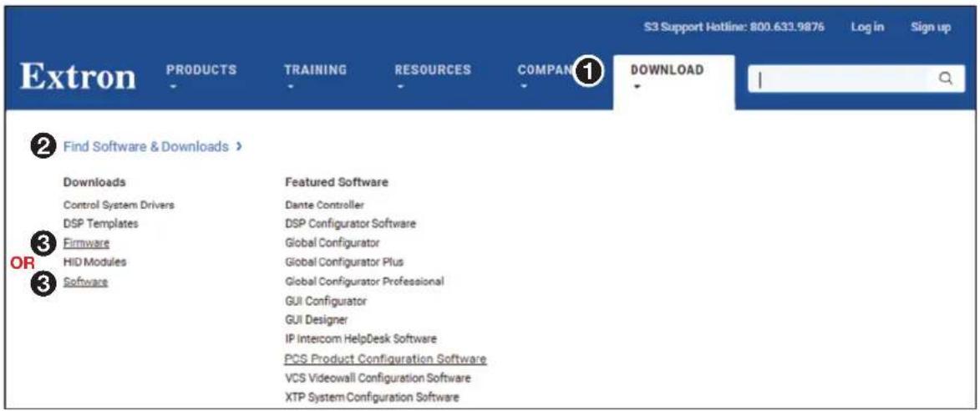
Task: Open the TRAINING menu
Action: click(x=315, y=70)
